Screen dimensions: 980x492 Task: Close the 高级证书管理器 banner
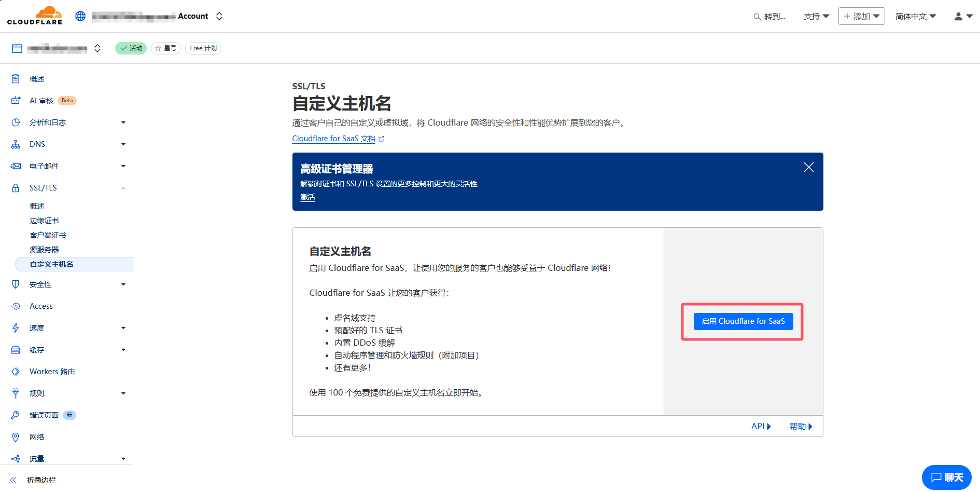808,167
